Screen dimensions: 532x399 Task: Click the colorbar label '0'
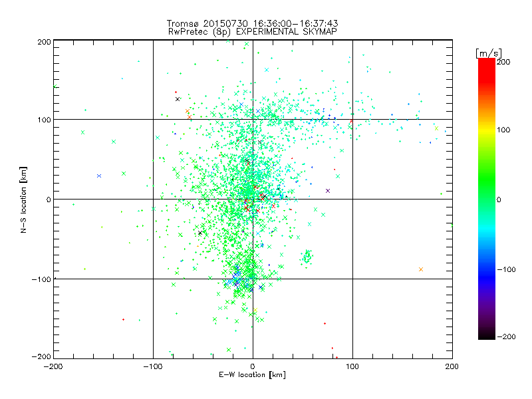tap(499, 199)
